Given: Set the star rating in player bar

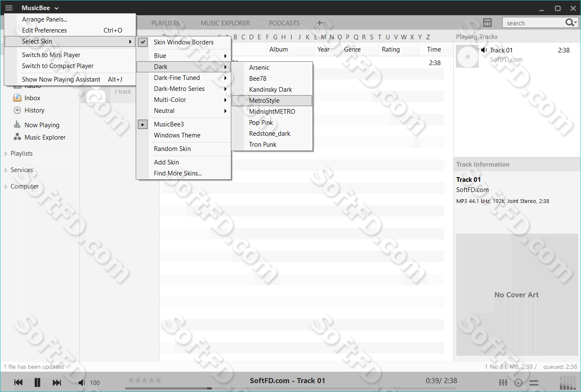Looking at the screenshot, I should click(145, 380).
